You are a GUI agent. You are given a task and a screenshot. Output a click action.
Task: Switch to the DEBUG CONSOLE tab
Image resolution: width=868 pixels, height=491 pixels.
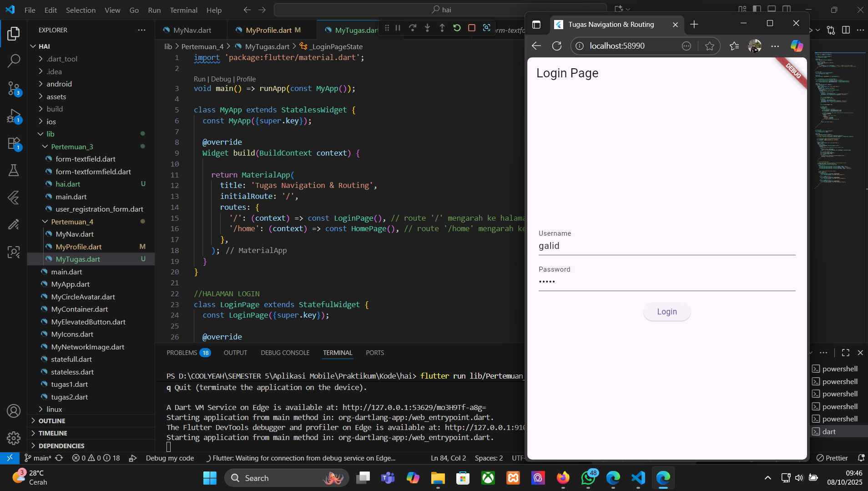285,353
